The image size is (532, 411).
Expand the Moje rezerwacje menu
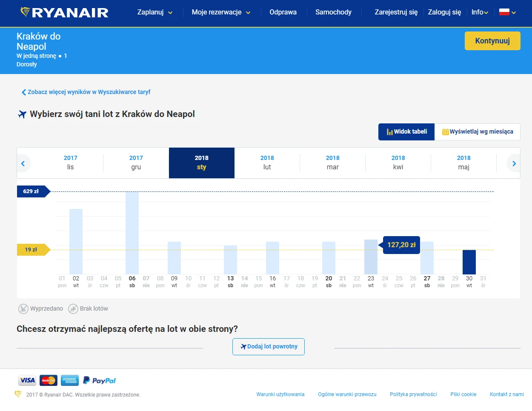point(221,12)
